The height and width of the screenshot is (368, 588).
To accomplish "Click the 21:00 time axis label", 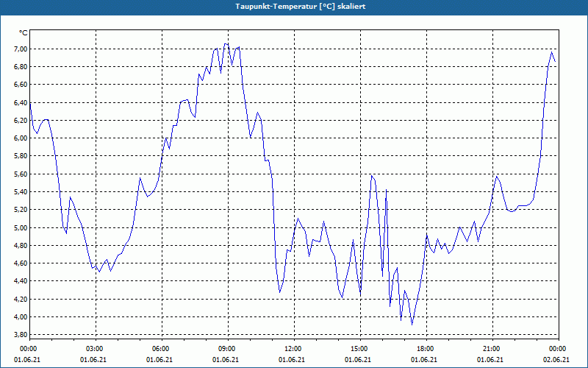I will coord(492,349).
